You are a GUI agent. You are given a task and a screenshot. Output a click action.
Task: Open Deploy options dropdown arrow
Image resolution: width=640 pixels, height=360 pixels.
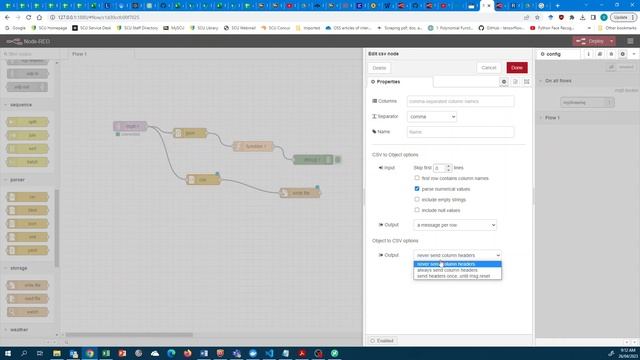(611, 41)
